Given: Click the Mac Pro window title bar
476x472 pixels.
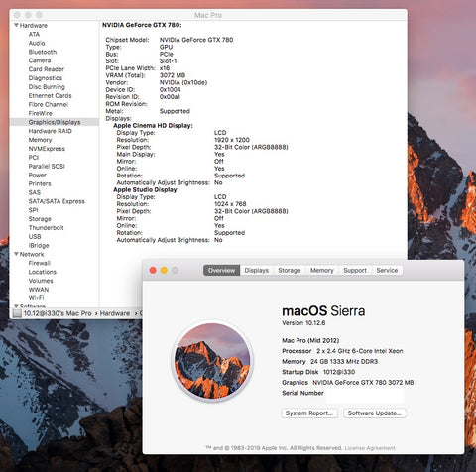Looking at the screenshot, I should 208,15.
